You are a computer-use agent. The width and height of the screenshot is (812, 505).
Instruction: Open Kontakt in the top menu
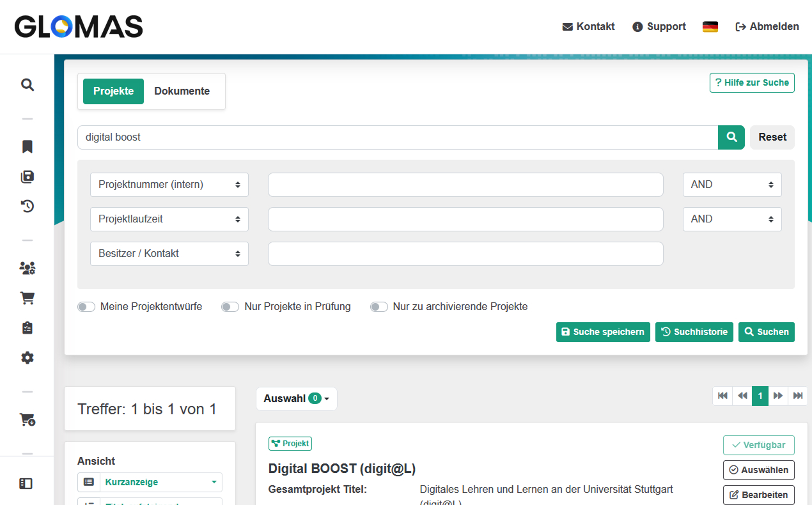point(588,27)
